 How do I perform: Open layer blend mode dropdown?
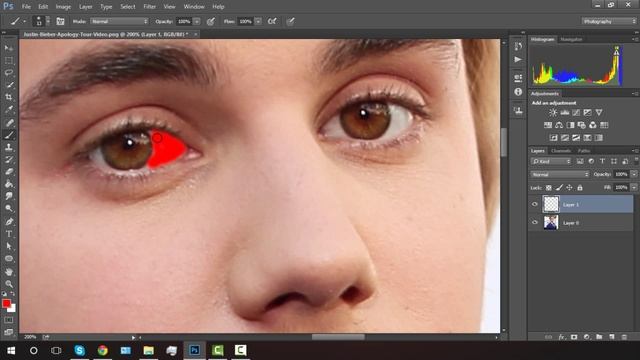coord(560,174)
